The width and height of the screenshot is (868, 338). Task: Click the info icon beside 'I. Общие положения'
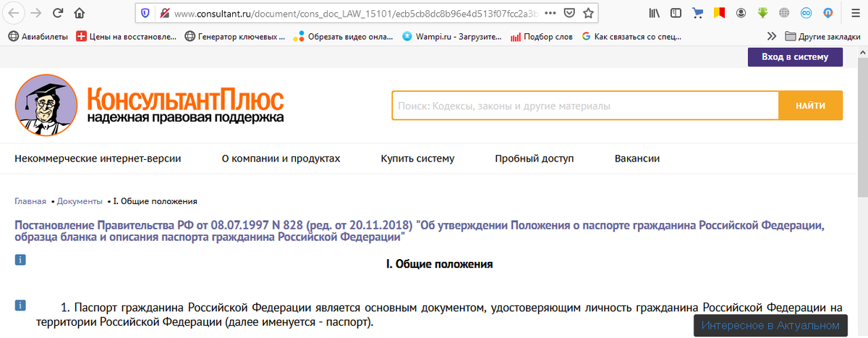tap(20, 259)
